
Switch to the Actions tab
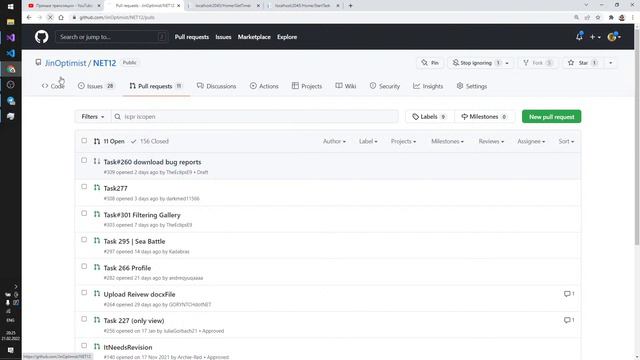click(264, 86)
